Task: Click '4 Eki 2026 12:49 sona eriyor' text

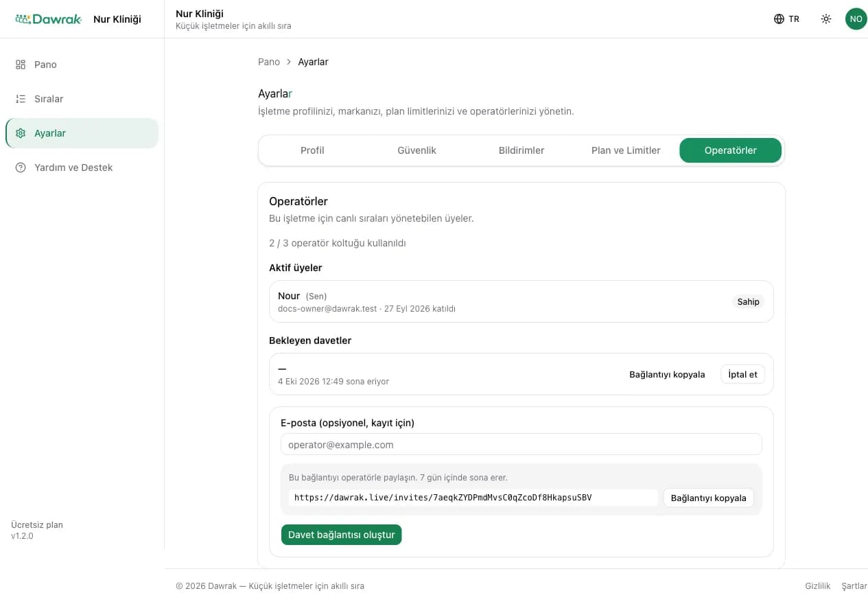Action: [x=333, y=382]
